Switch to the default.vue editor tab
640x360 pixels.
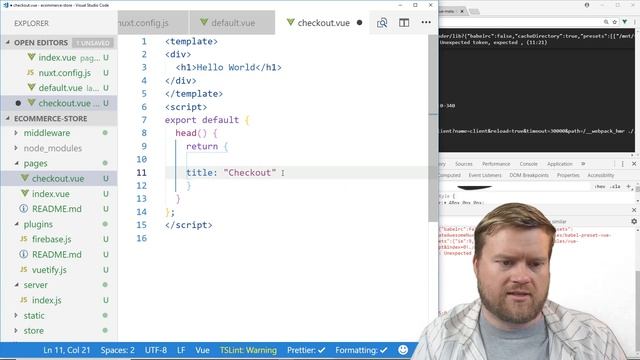click(233, 23)
